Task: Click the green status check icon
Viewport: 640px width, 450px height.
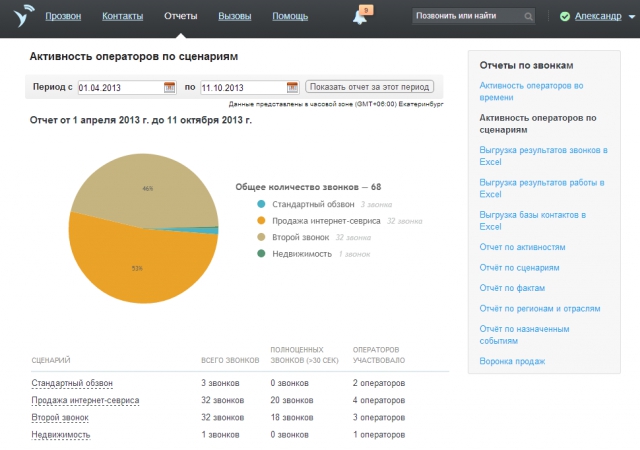Action: click(x=565, y=16)
